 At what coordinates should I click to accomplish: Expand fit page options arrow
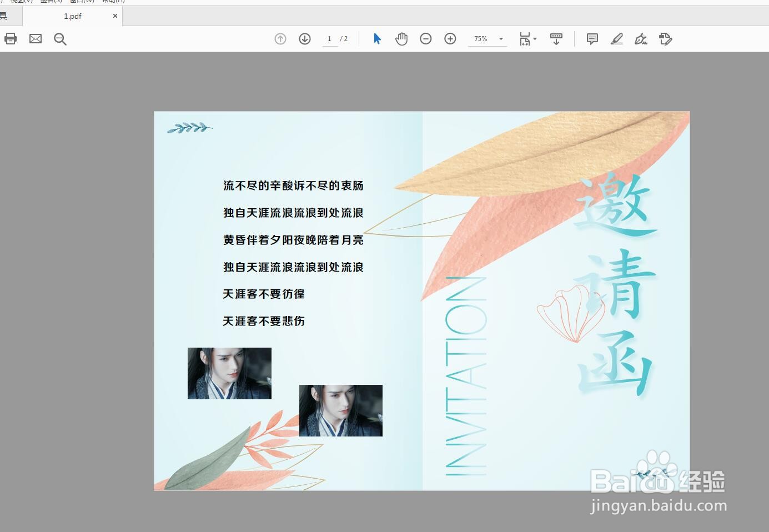535,39
